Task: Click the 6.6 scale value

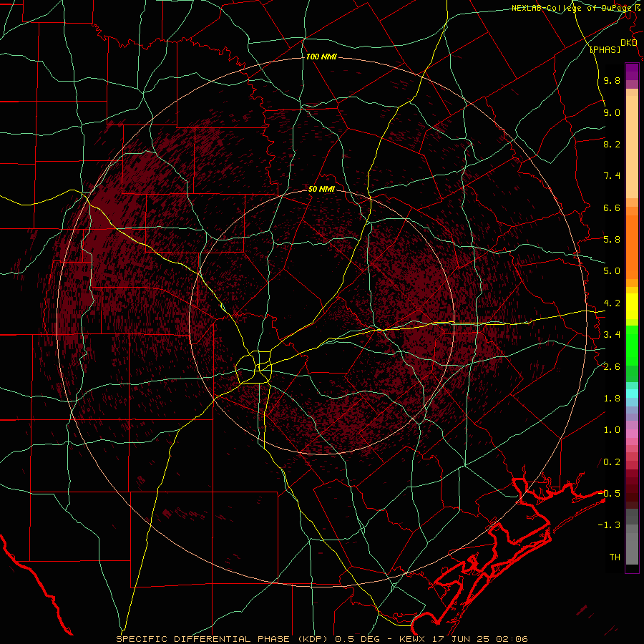Action: pos(612,208)
